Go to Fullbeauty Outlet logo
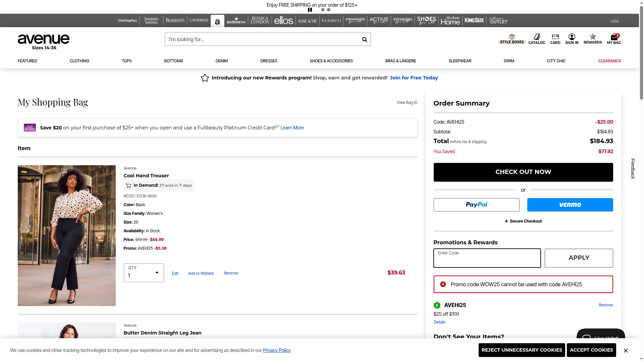This screenshot has width=644, height=362. coord(498,20)
